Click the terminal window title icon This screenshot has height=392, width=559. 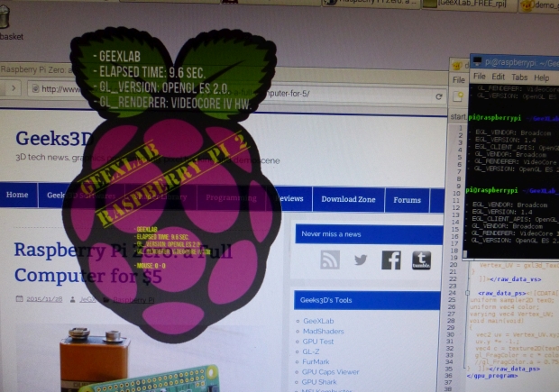477,61
